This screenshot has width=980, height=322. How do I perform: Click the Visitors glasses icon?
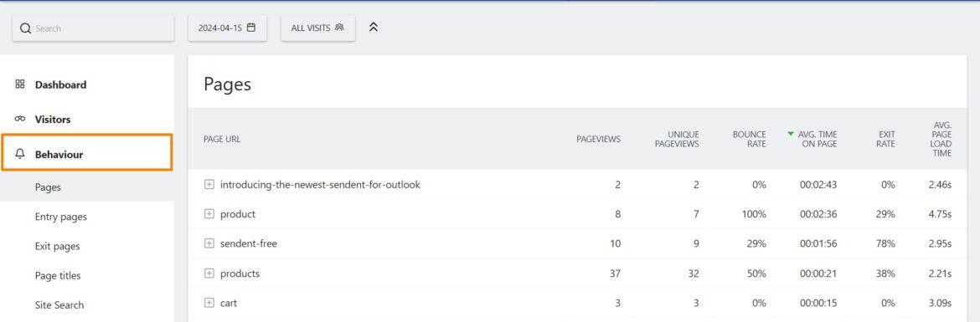tap(20, 120)
